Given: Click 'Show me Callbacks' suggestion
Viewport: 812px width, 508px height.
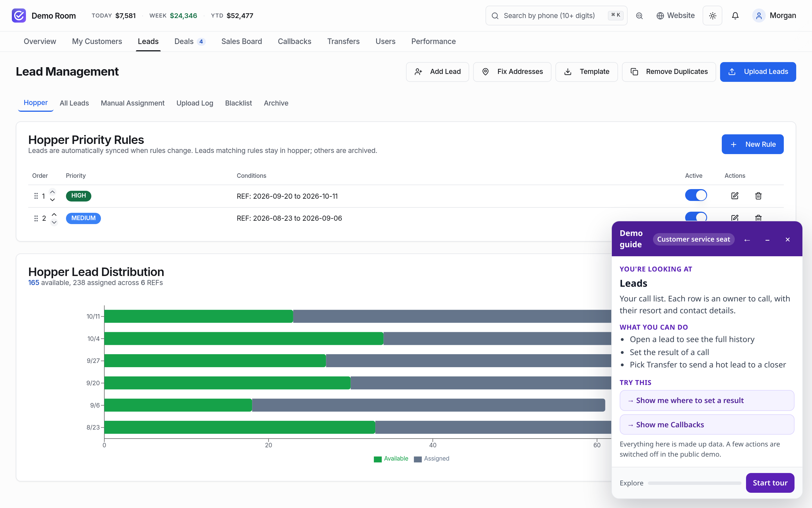Looking at the screenshot, I should [x=707, y=425].
